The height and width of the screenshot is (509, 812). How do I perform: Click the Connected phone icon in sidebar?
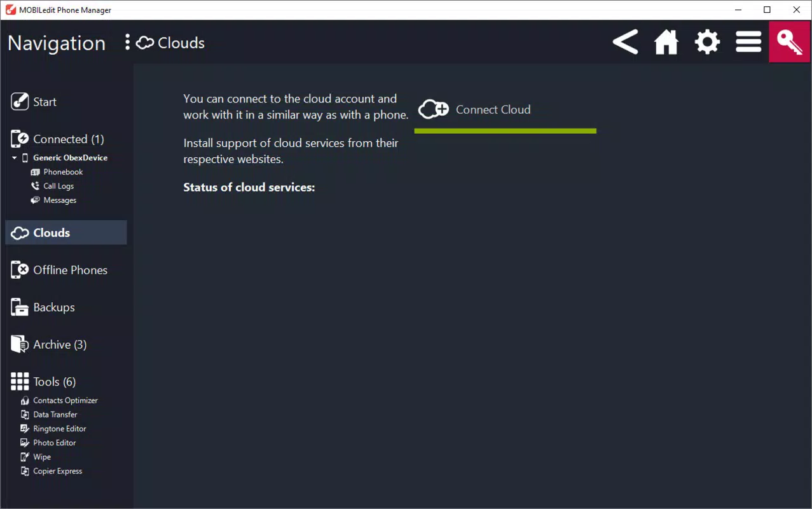coord(20,139)
